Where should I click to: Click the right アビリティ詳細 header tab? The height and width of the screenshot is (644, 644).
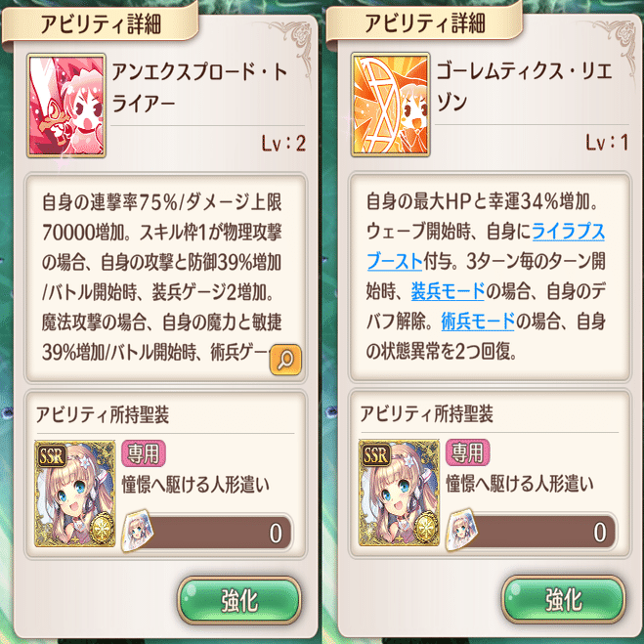(425, 23)
